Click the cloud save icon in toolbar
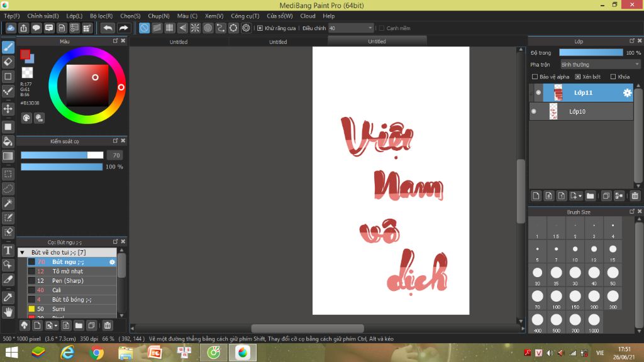This screenshot has width=644, height=362. click(11, 28)
